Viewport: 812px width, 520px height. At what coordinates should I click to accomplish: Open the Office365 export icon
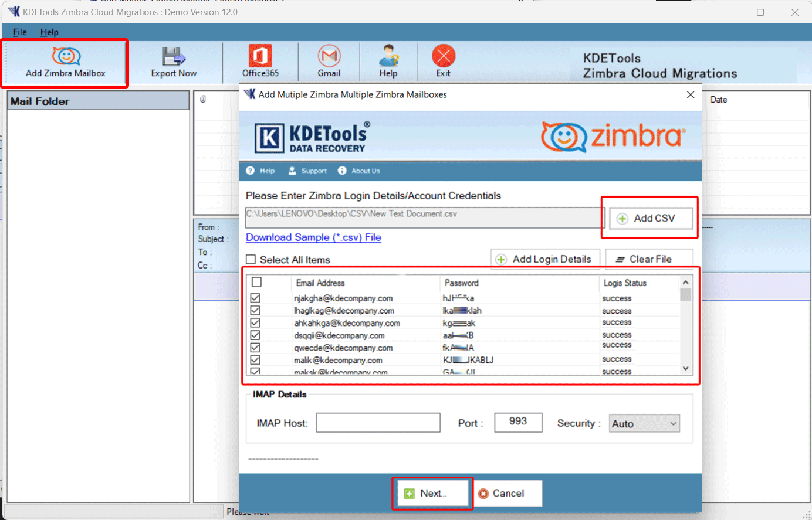pyautogui.click(x=260, y=56)
